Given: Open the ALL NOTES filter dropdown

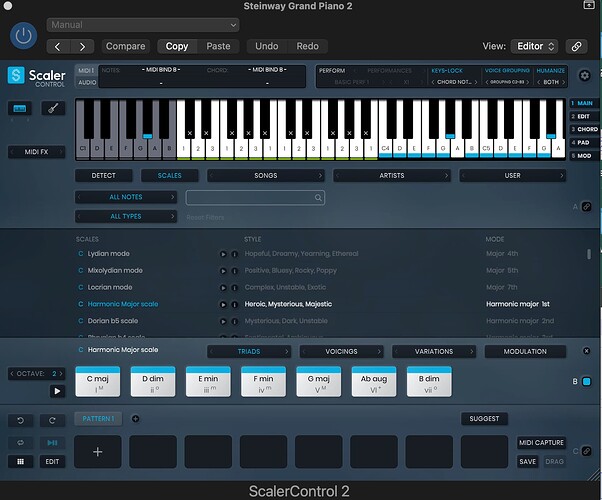Looking at the screenshot, I should point(126,197).
